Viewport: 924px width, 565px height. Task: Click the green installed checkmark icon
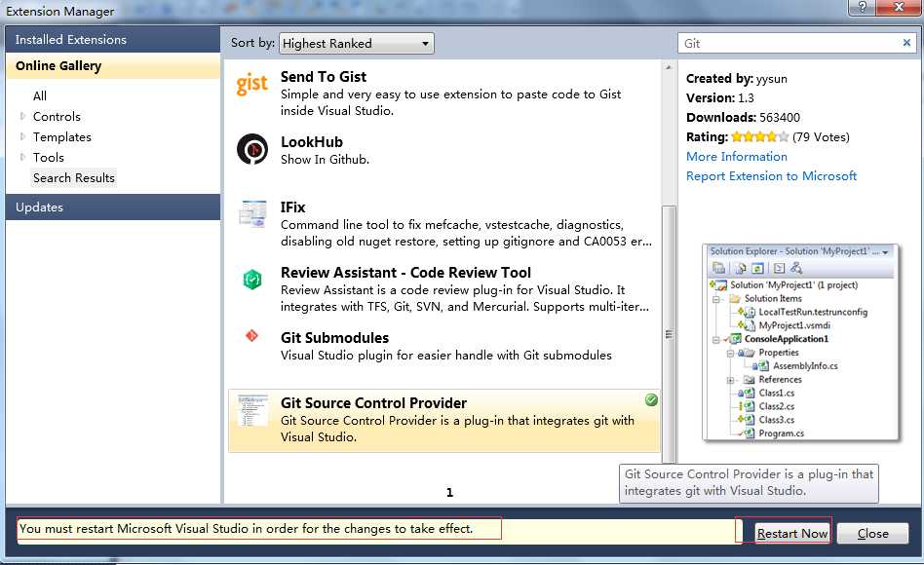(x=651, y=400)
